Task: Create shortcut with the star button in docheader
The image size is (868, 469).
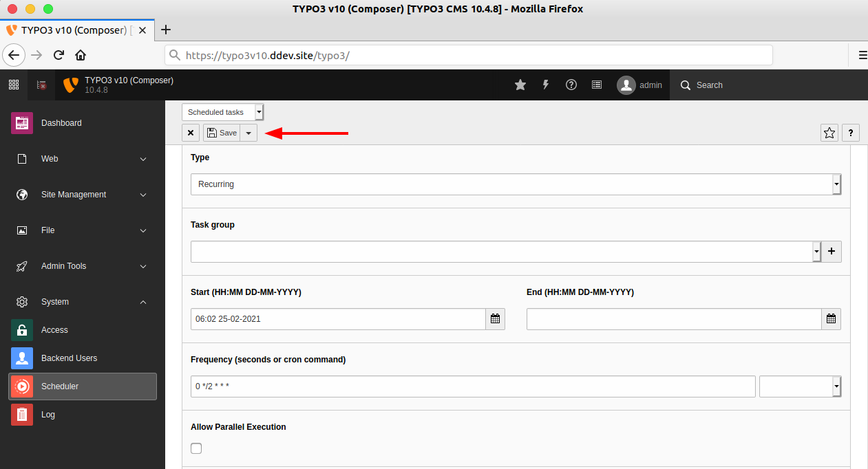Action: click(x=829, y=133)
